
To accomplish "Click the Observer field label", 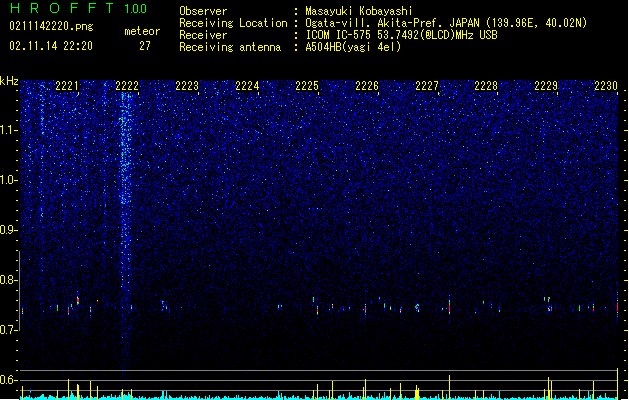I will [203, 11].
